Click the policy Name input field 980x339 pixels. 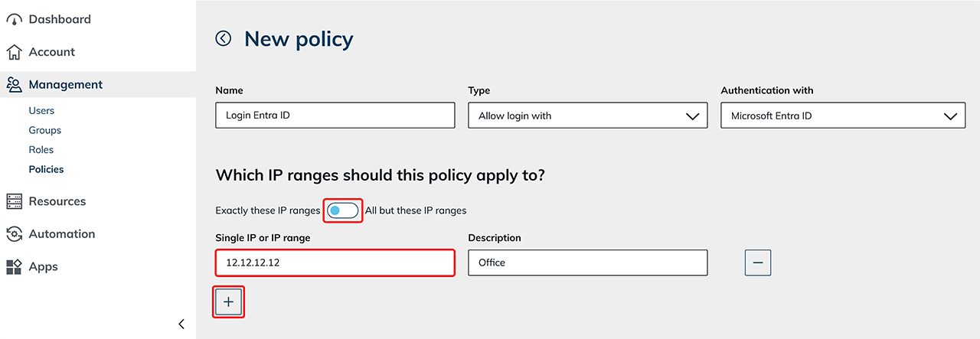point(335,116)
